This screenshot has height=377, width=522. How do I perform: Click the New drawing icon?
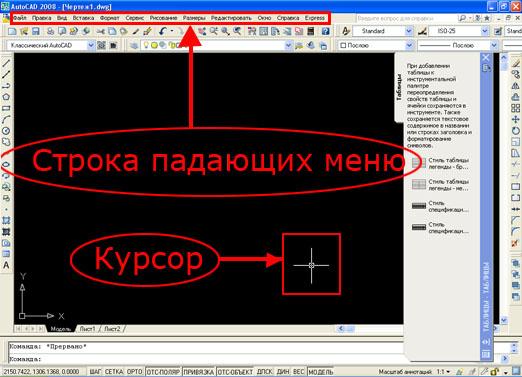point(12,31)
